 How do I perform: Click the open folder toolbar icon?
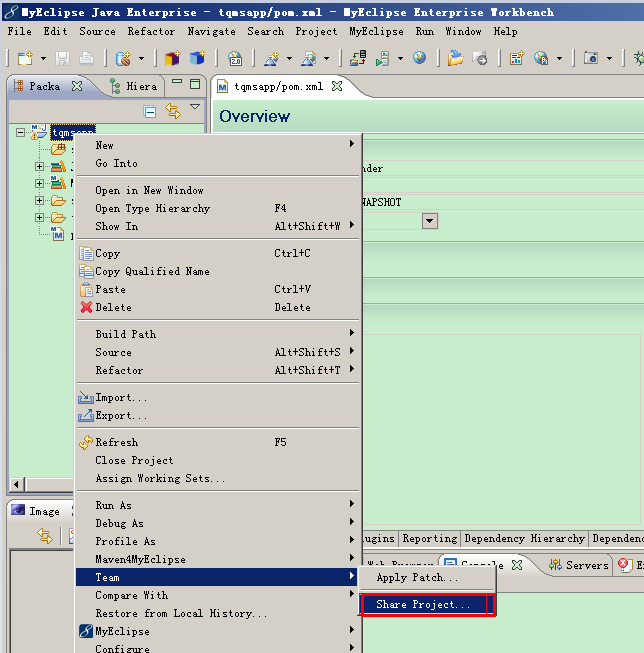(455, 58)
